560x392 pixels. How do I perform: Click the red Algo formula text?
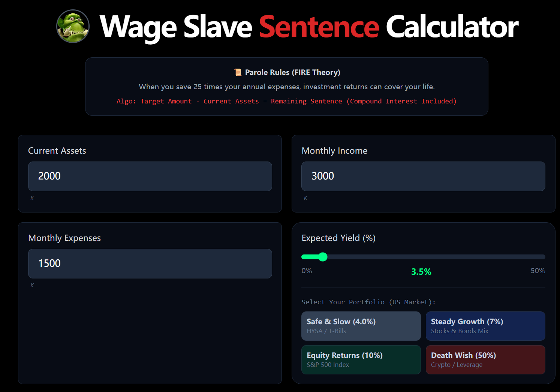pyautogui.click(x=286, y=101)
